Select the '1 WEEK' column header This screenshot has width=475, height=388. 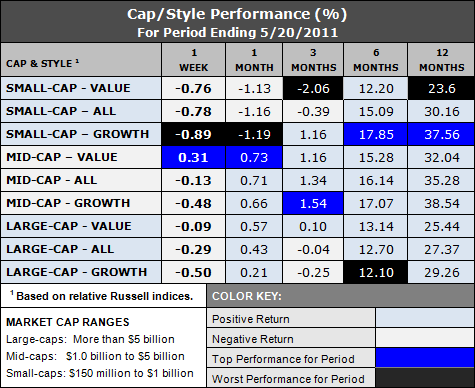pyautogui.click(x=194, y=60)
